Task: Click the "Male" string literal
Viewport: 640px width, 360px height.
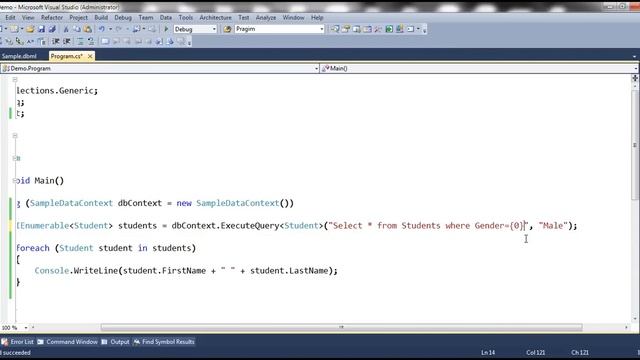Action: click(553, 226)
